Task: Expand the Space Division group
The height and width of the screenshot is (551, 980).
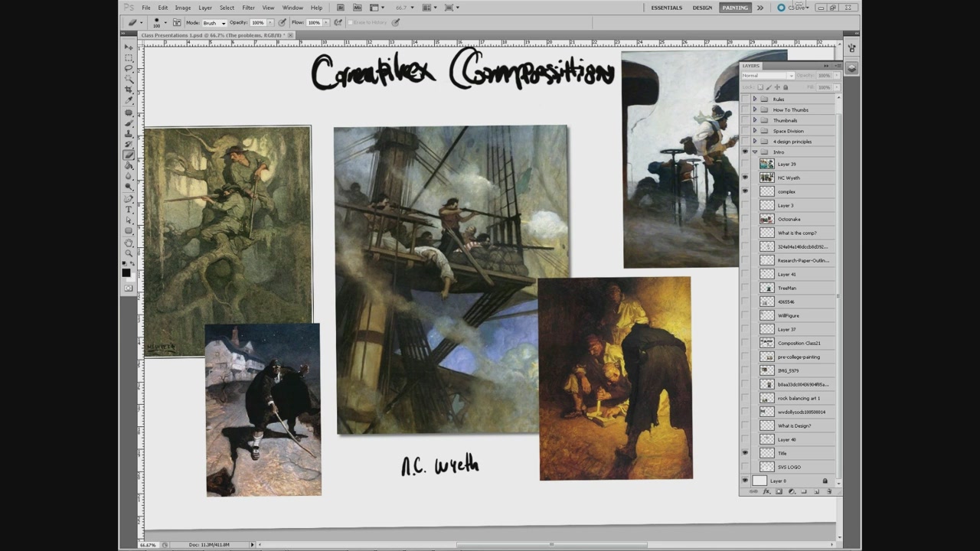Action: (x=755, y=130)
